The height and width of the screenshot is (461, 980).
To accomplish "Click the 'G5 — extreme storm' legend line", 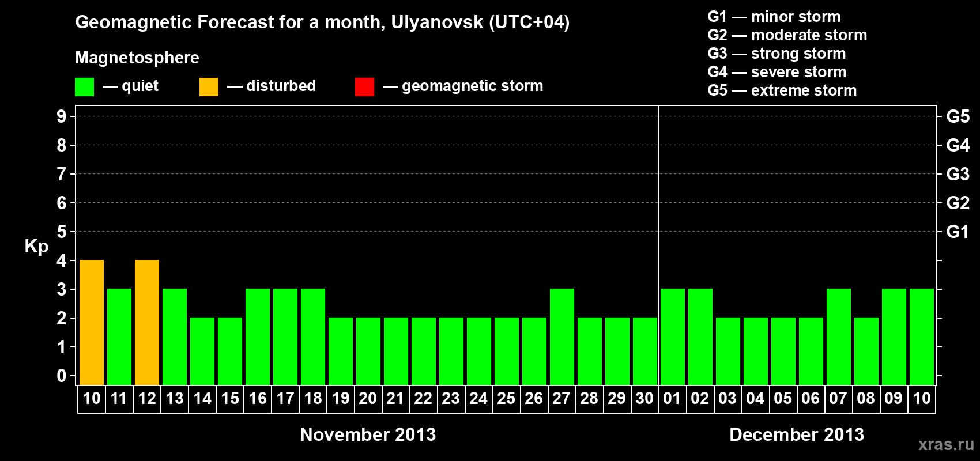I will point(782,90).
